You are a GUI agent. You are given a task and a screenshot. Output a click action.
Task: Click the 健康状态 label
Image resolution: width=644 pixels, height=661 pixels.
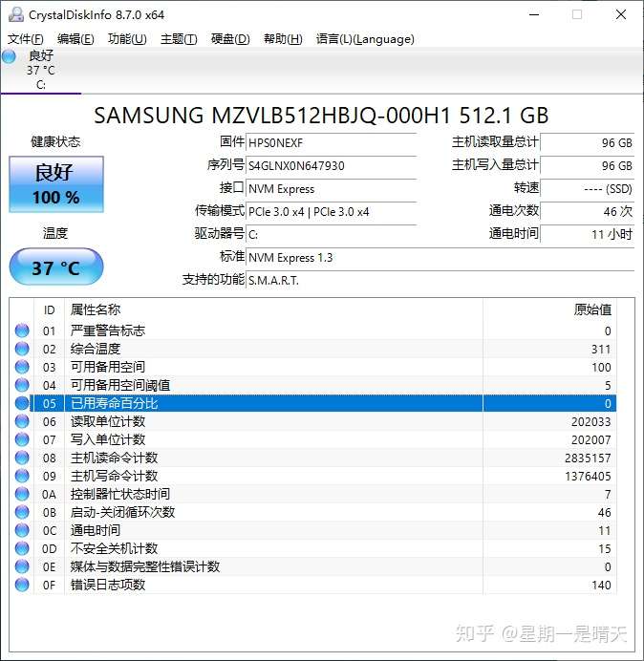(55, 141)
